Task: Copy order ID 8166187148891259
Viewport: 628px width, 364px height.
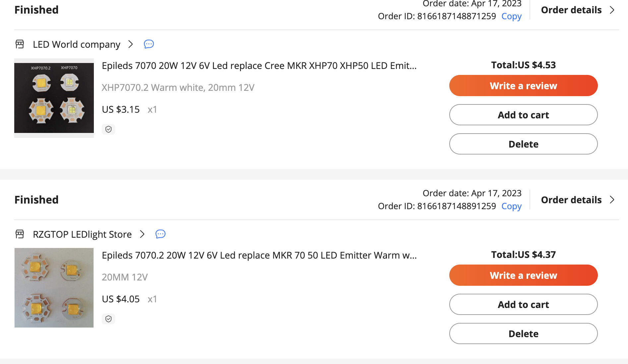Action: click(511, 206)
